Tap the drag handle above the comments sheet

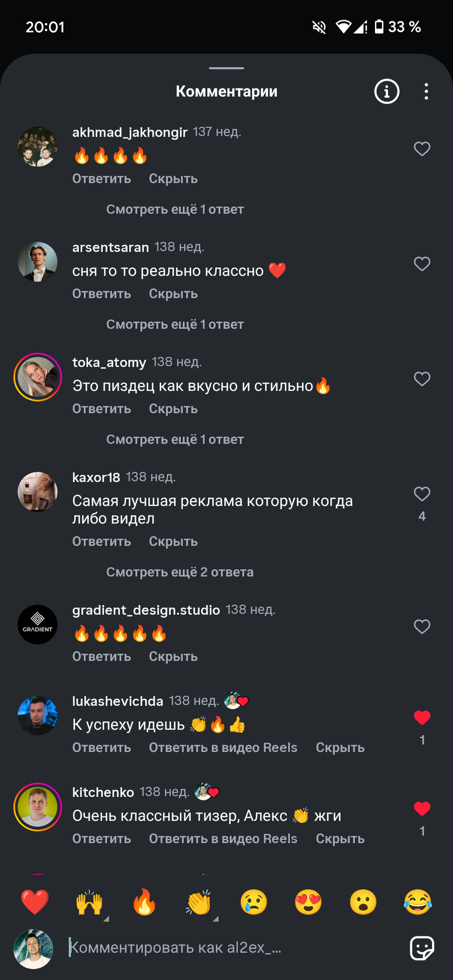coord(226,68)
